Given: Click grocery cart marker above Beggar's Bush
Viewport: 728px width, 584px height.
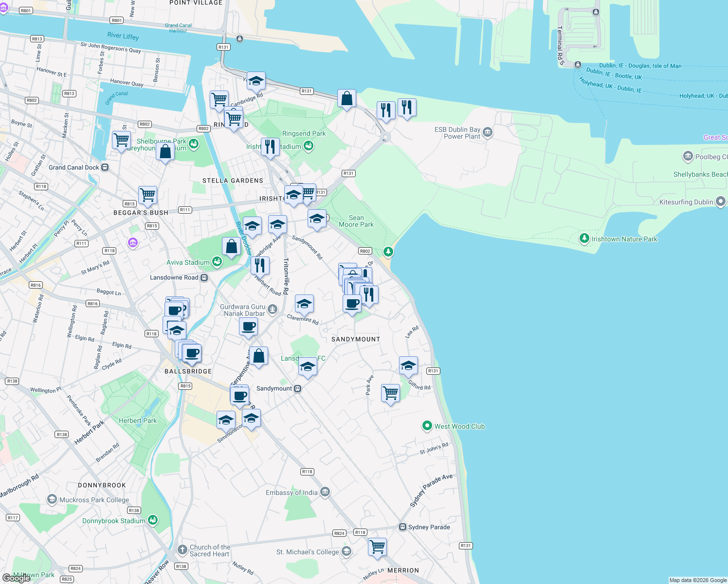Looking at the screenshot, I should [147, 195].
